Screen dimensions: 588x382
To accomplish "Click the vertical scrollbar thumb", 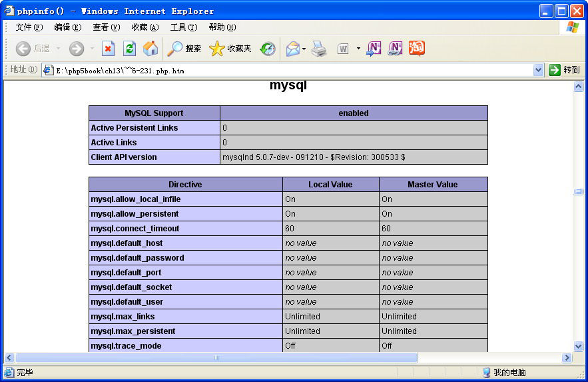I will pyautogui.click(x=578, y=192).
